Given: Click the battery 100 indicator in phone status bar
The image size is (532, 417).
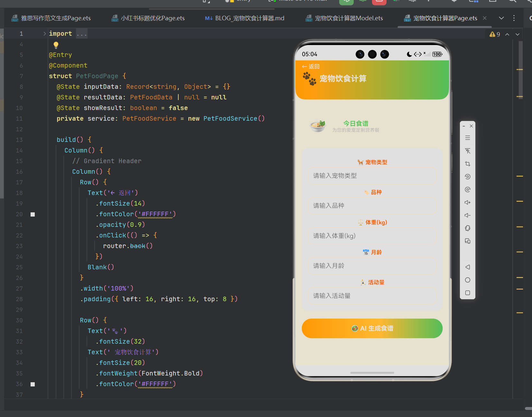Looking at the screenshot, I should point(437,54).
